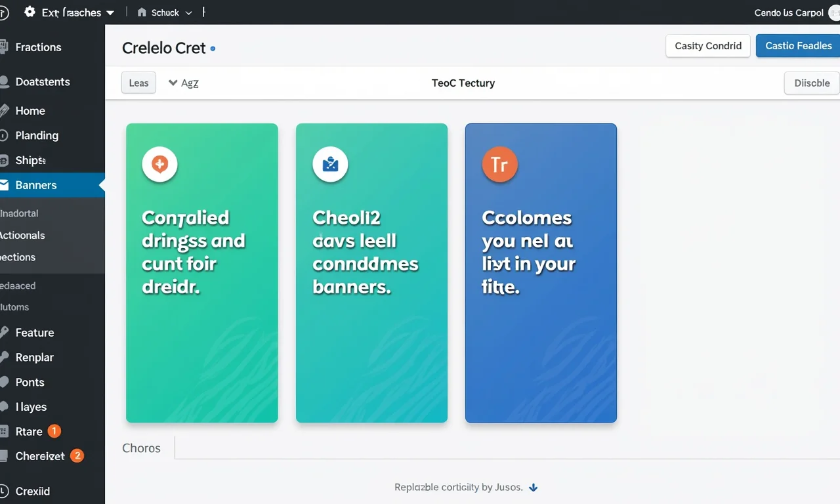Expand the Agz chevron dropdown

tap(173, 83)
